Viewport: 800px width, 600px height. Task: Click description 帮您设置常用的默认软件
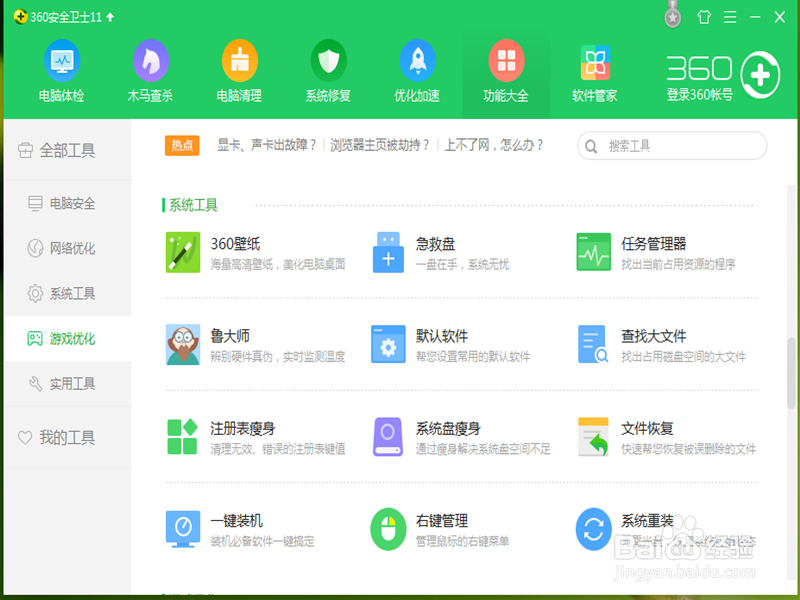tap(473, 357)
